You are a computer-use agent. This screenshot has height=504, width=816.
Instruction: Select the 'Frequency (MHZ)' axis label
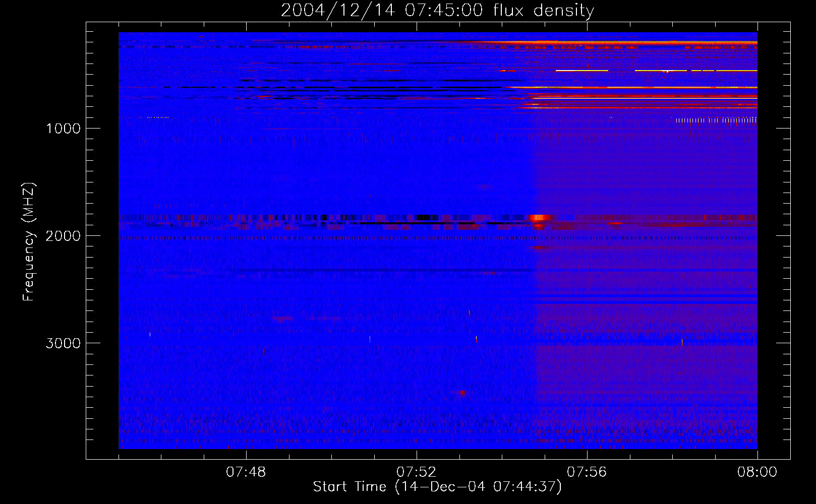point(29,242)
